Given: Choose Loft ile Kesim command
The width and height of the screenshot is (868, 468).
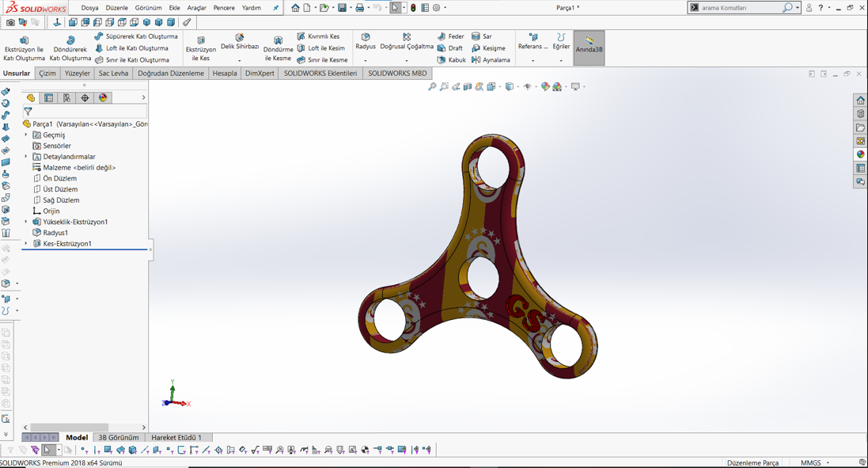Looking at the screenshot, I should [x=321, y=48].
